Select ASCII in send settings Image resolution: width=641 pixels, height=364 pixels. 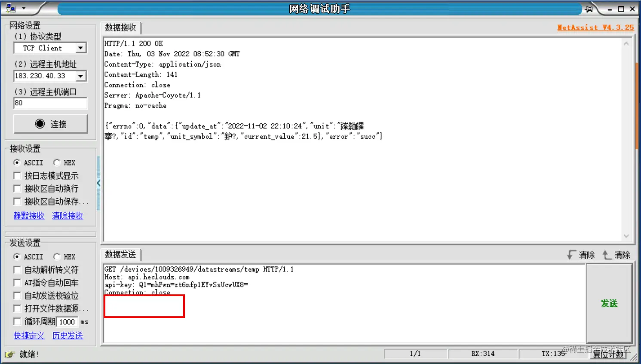pos(28,257)
